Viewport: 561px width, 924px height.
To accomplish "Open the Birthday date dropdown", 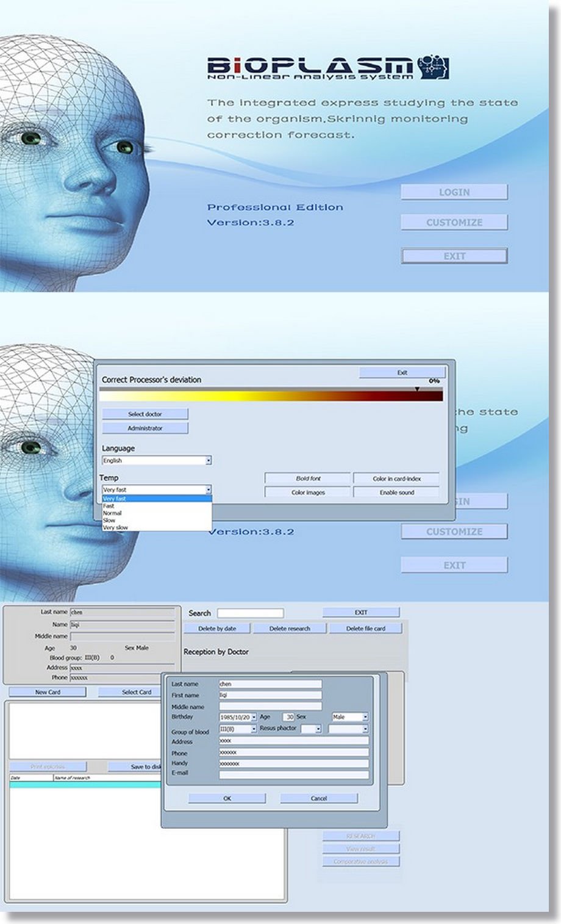I will [254, 717].
